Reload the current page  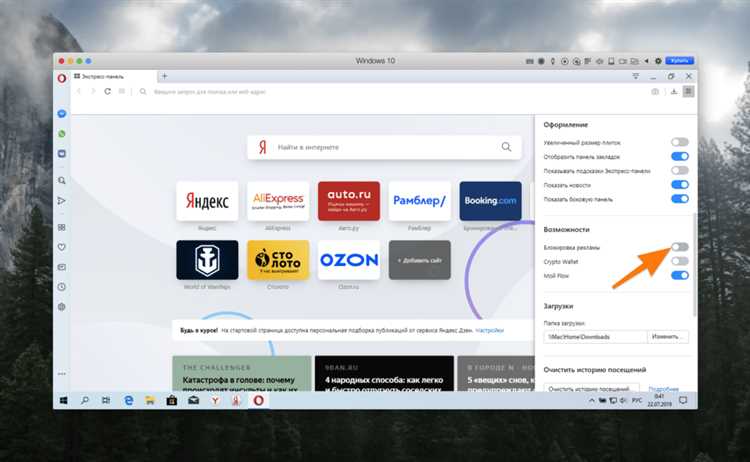[x=108, y=91]
